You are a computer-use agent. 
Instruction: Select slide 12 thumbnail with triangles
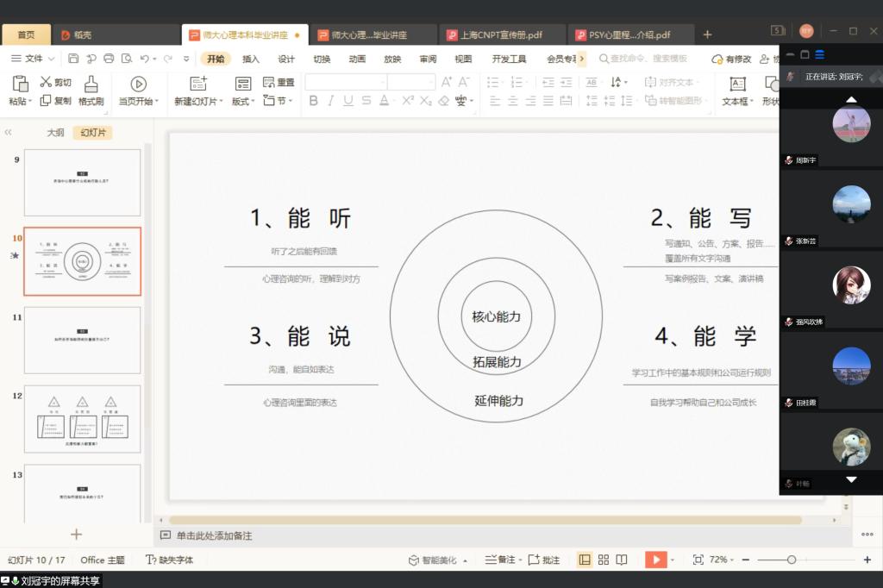(x=82, y=418)
